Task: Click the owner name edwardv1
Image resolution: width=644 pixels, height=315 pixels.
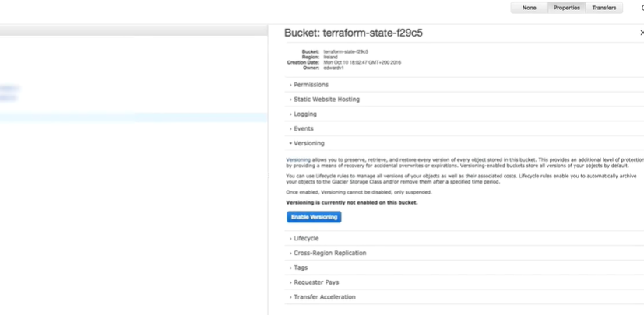Action: click(x=333, y=68)
